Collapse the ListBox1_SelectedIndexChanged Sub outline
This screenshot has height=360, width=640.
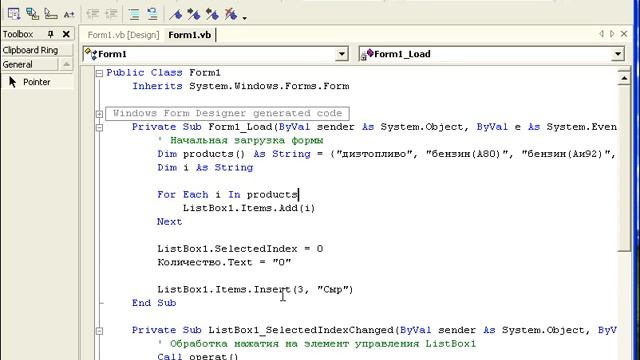point(99,331)
